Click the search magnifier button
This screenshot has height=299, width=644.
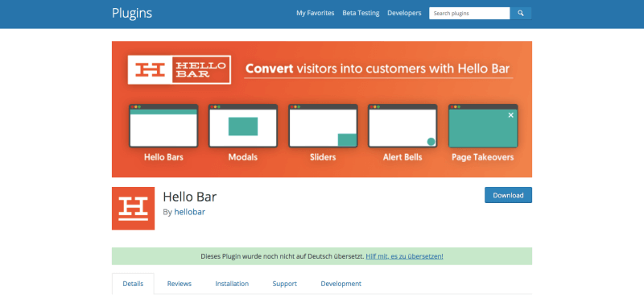pos(521,13)
